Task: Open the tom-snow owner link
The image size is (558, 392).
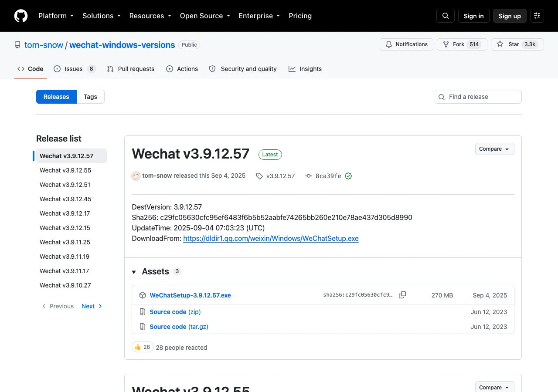Action: (44, 45)
